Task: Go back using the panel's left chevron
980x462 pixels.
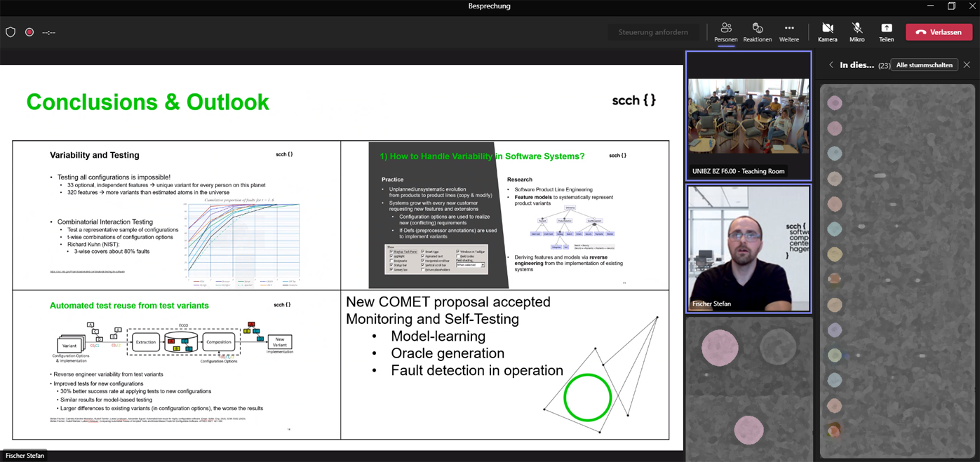Action: click(x=831, y=65)
